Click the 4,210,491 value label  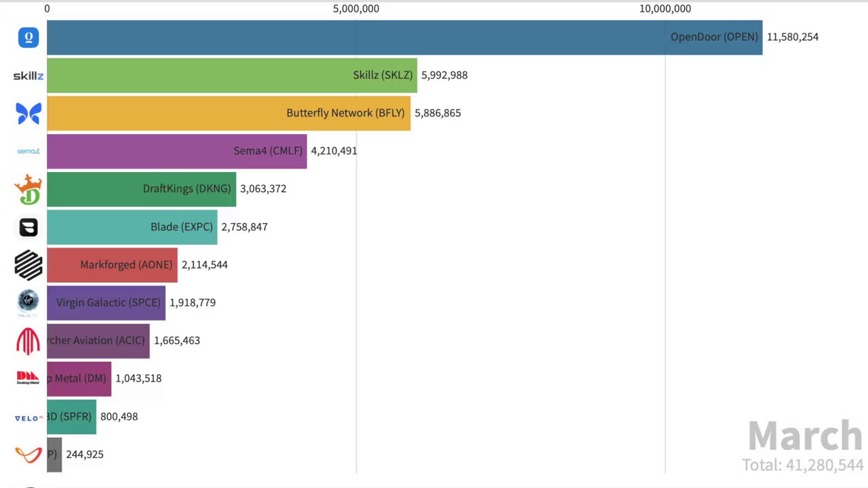click(334, 151)
